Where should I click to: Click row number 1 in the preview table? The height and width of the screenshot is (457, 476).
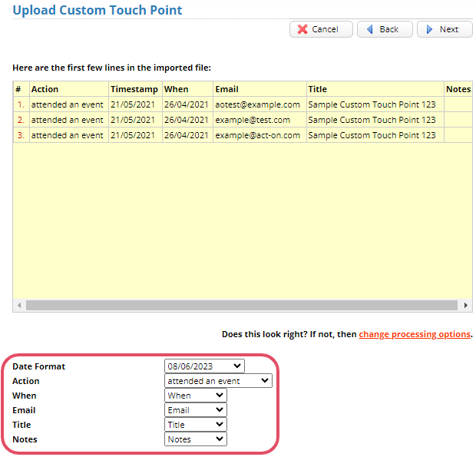[21, 104]
